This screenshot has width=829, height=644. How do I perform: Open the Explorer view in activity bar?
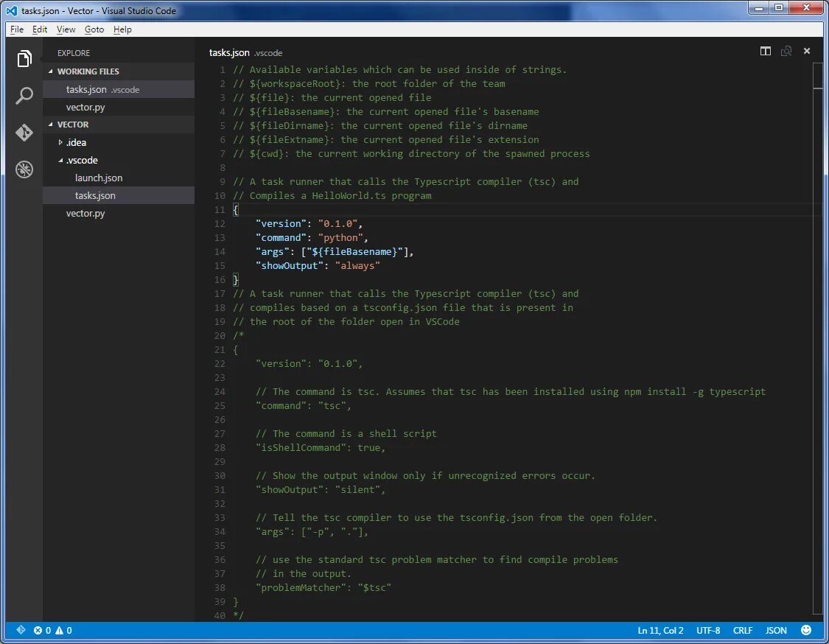click(x=24, y=59)
